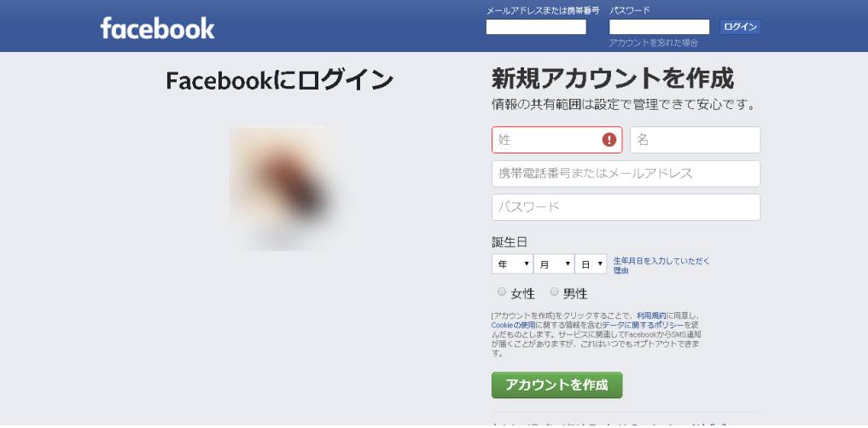Expand the 月 birth month dropdown
This screenshot has height=428, width=868.
click(554, 264)
